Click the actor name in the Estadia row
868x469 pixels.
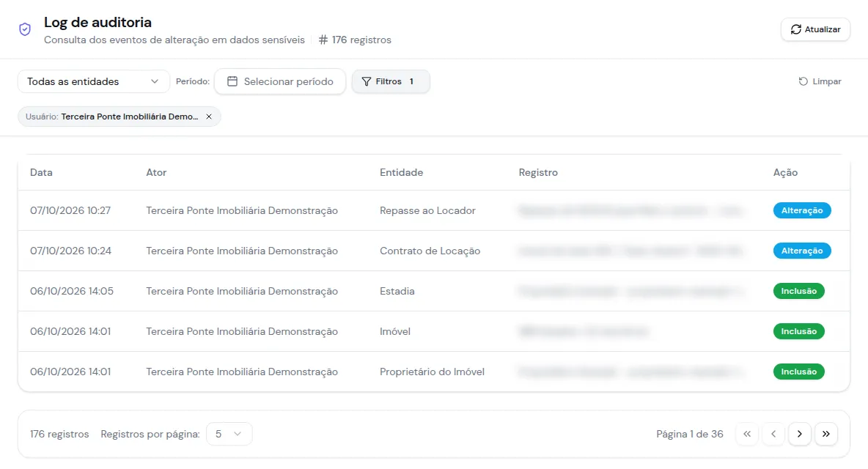tap(242, 292)
